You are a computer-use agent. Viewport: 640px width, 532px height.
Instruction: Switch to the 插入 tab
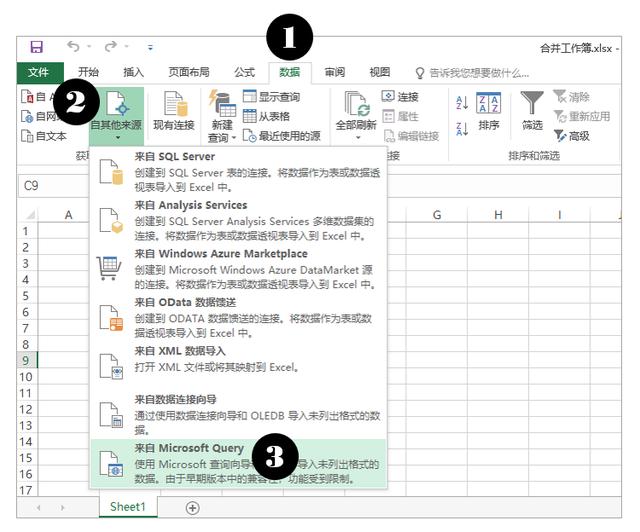click(x=133, y=72)
